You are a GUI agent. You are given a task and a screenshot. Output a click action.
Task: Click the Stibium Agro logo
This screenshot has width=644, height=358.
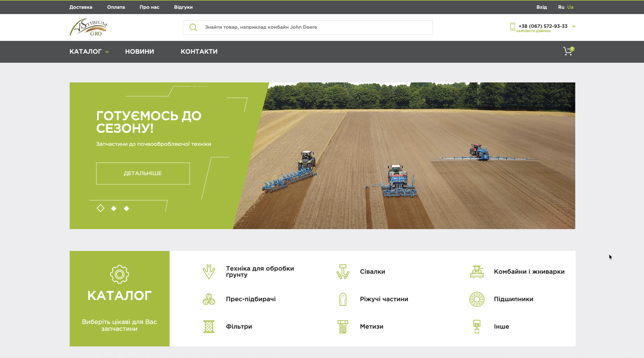pyautogui.click(x=89, y=27)
